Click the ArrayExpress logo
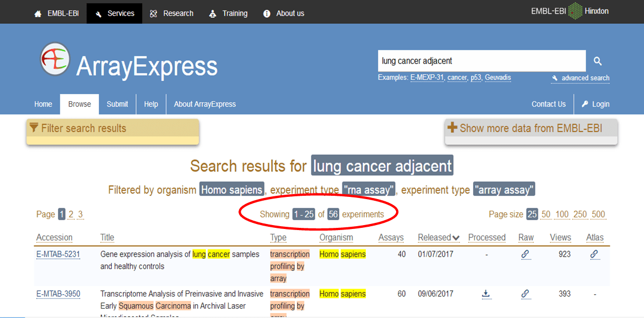 [55, 59]
